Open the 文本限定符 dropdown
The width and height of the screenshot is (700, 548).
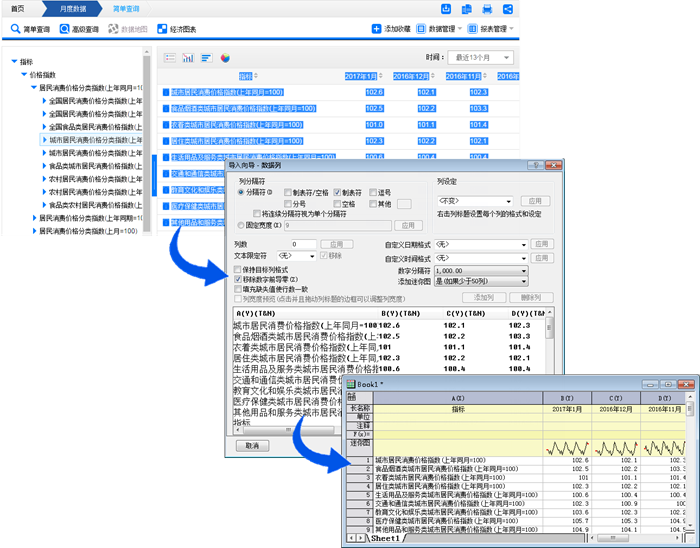tap(296, 256)
